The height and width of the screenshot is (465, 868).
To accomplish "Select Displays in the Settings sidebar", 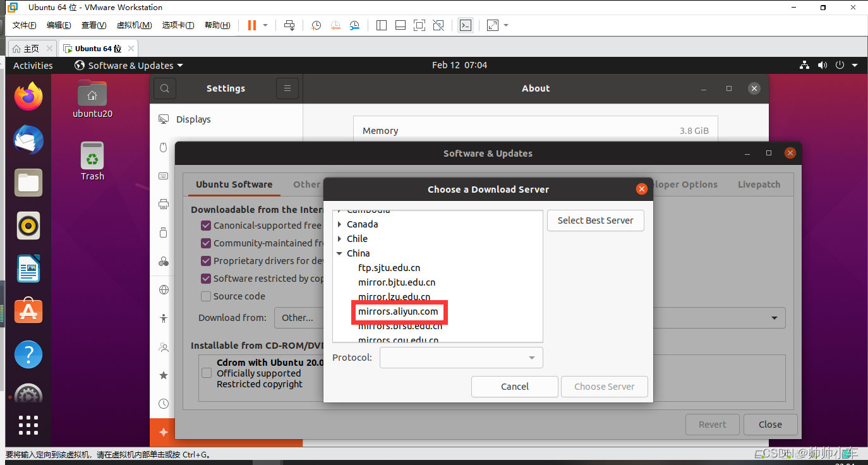I will pos(226,119).
